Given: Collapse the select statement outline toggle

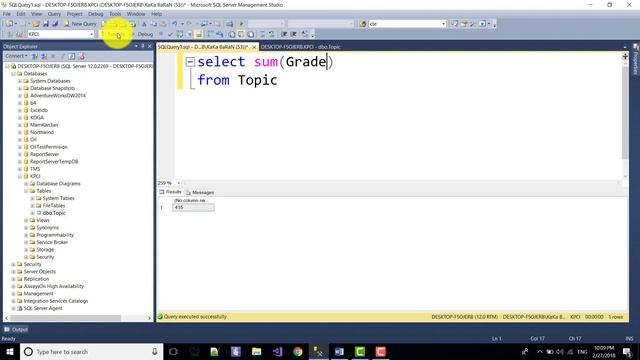Looking at the screenshot, I should tap(190, 62).
